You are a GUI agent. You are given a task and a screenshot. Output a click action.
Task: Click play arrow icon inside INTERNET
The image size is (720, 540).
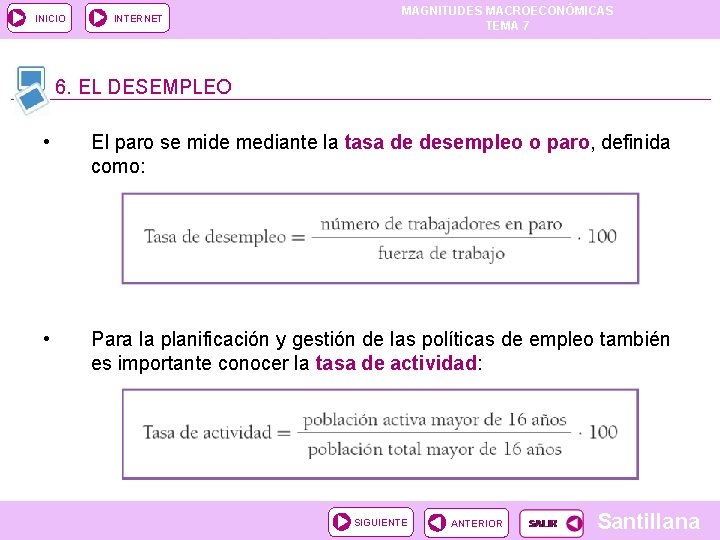pyautogui.click(x=97, y=18)
